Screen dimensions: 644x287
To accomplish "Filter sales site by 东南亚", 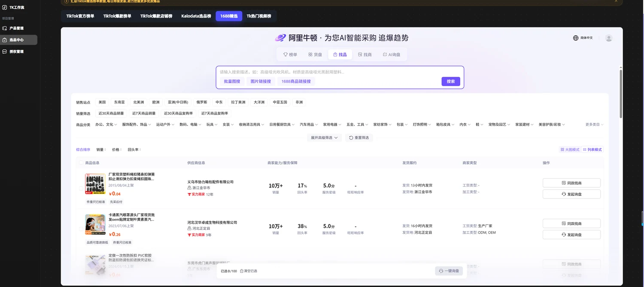I will click(119, 102).
